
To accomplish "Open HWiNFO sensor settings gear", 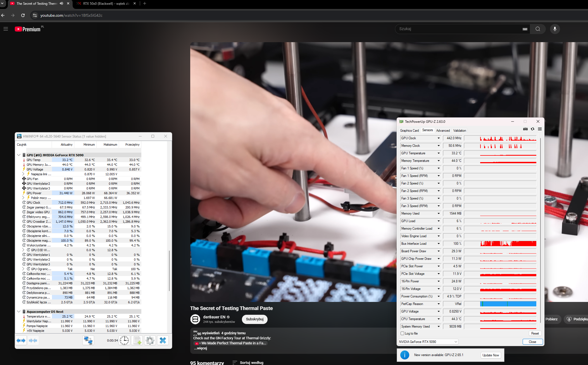I will pyautogui.click(x=150, y=340).
